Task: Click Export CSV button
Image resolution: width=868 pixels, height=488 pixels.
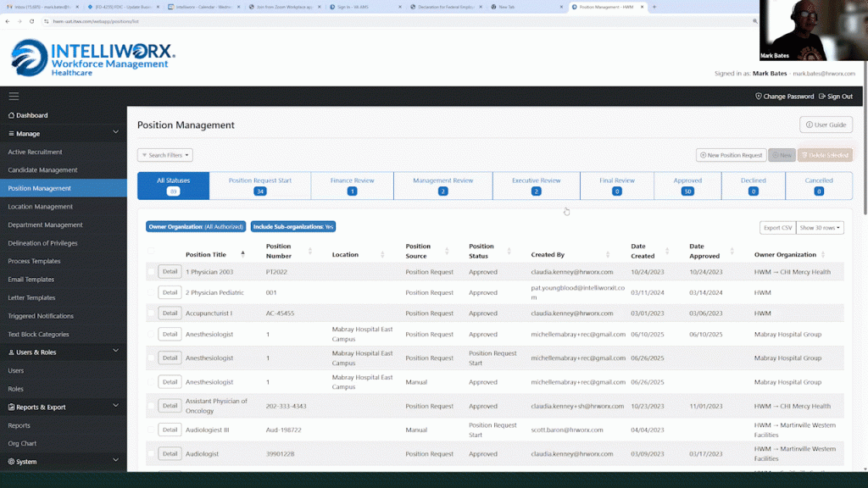Action: click(x=778, y=227)
